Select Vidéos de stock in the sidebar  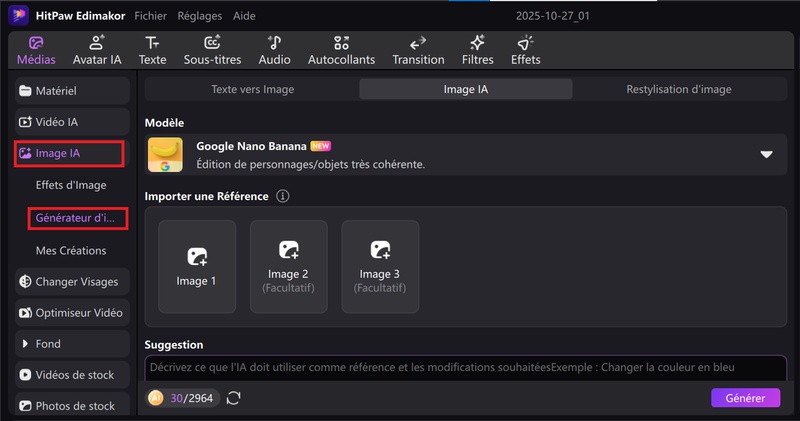tap(72, 375)
